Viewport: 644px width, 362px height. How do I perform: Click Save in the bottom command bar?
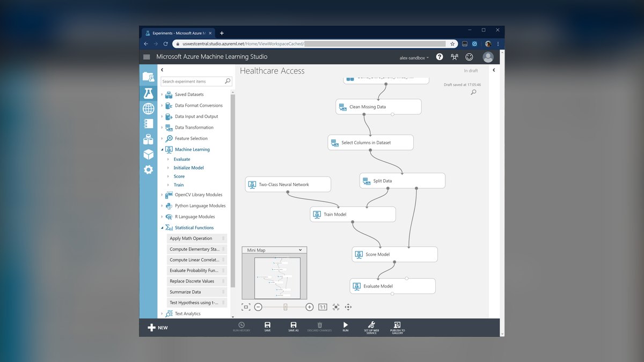click(267, 327)
